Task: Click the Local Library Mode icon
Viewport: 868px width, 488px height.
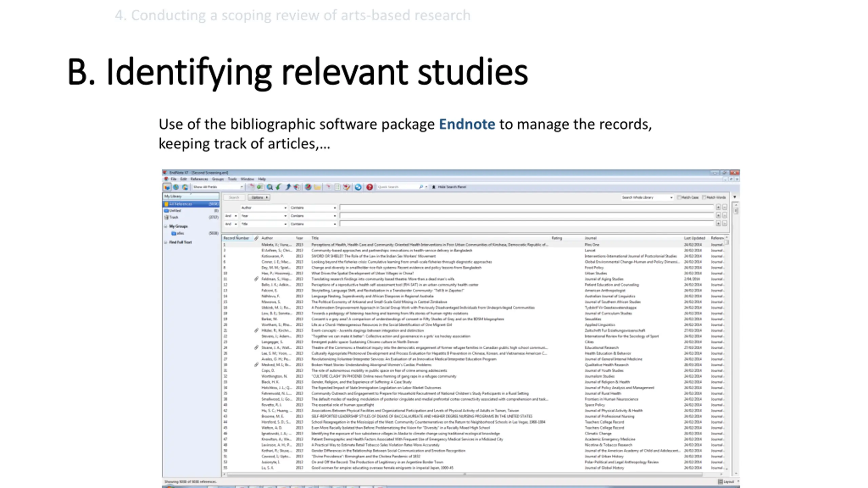Action: pos(167,187)
